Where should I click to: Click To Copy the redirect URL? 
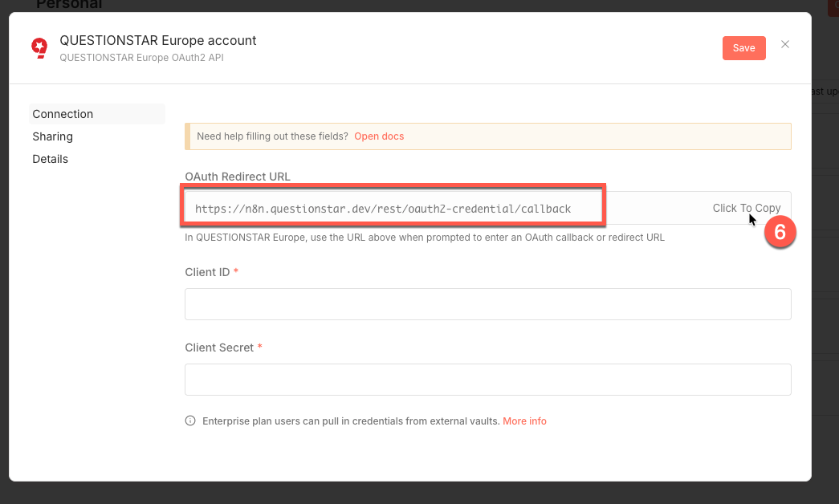747,208
